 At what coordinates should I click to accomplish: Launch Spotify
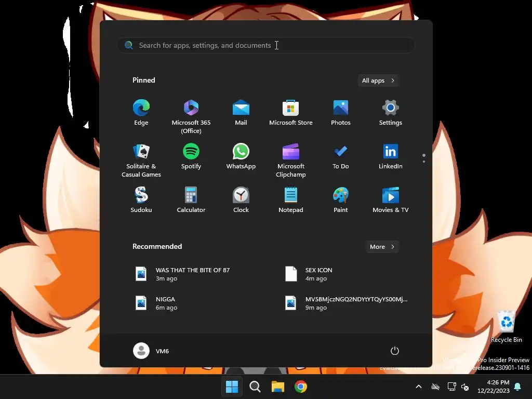coord(191,156)
